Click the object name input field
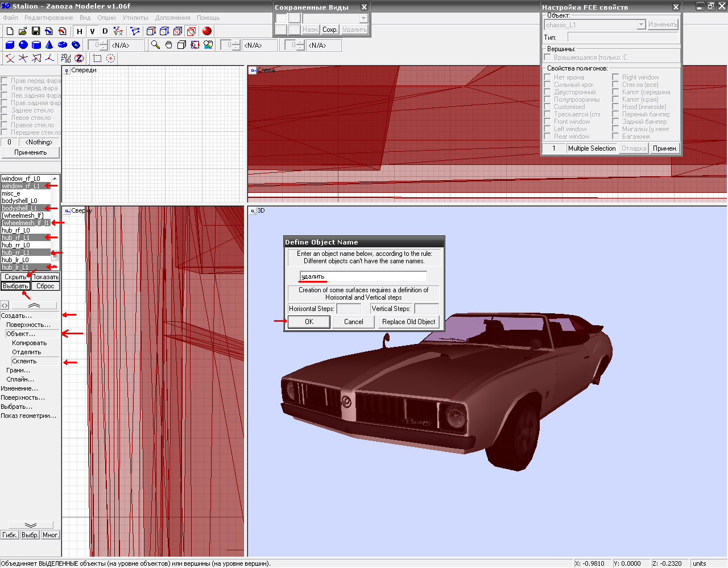The width and height of the screenshot is (728, 568). 363,277
